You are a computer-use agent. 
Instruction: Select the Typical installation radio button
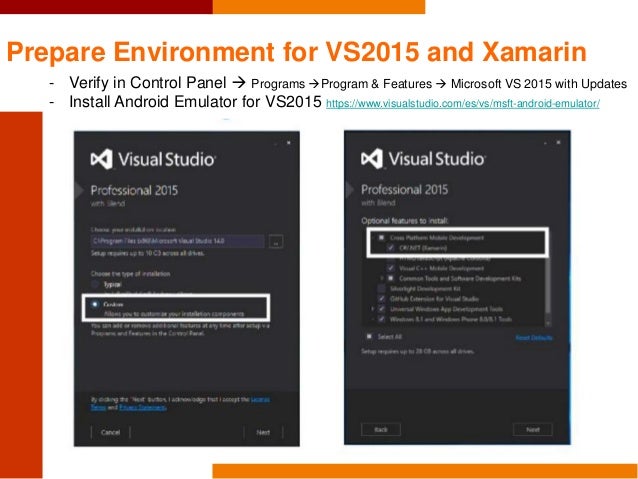coord(95,284)
